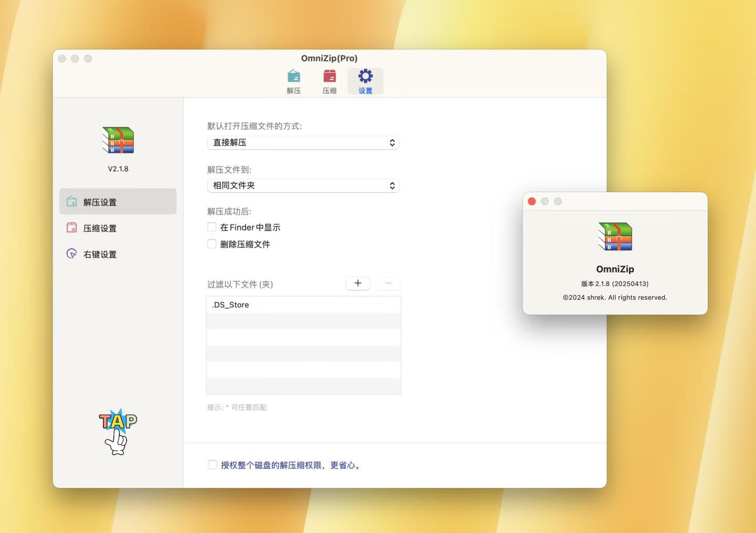Click the OmniZip icon in about window

pos(615,236)
